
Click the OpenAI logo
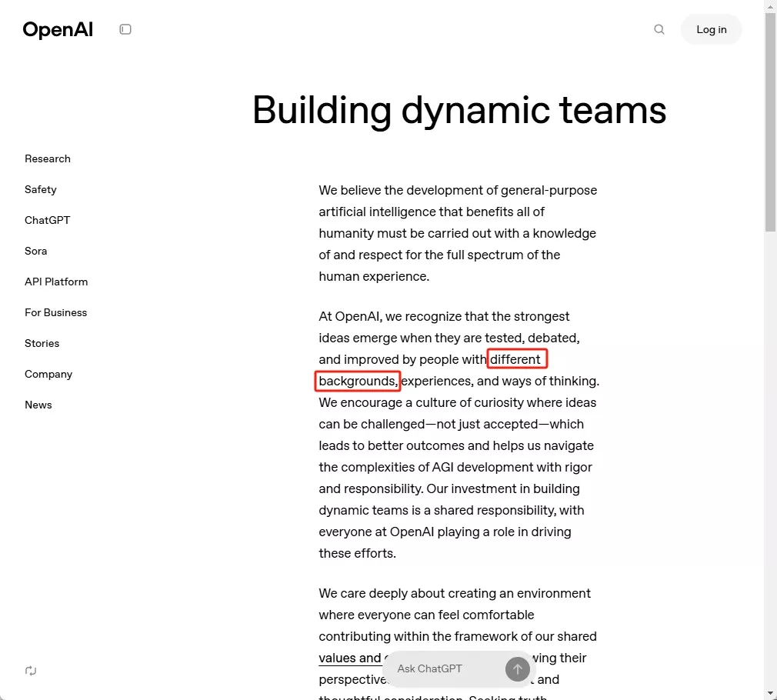coord(58,30)
